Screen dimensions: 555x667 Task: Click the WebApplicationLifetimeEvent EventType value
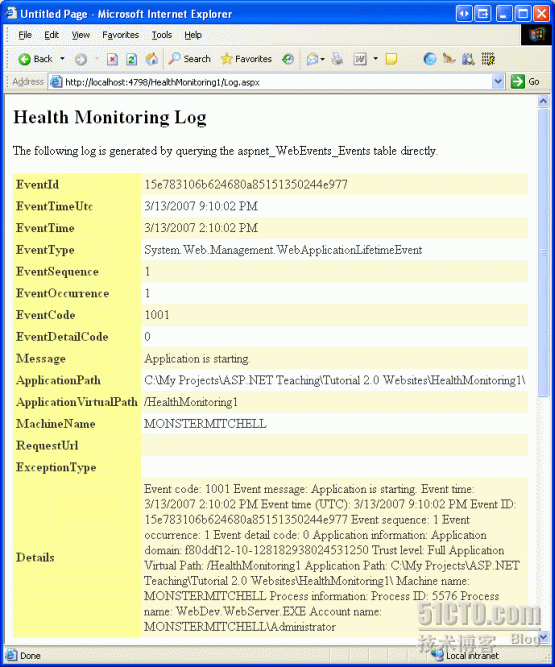349,250
